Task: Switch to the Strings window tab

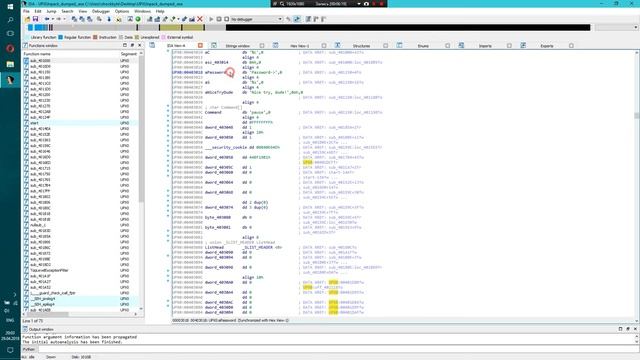Action: (237, 46)
